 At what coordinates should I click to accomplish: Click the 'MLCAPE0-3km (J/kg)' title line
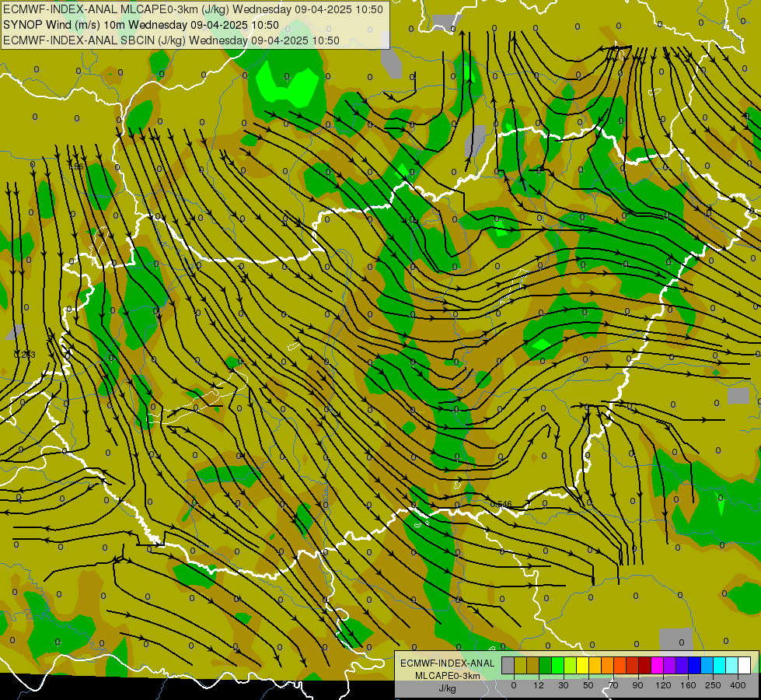(x=193, y=9)
